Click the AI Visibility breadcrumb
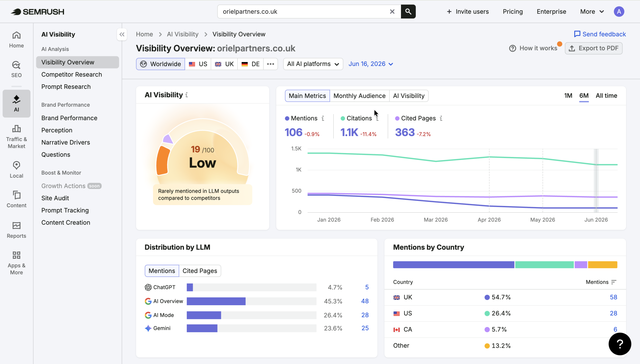Screen dimensions: 640x364 [182, 34]
